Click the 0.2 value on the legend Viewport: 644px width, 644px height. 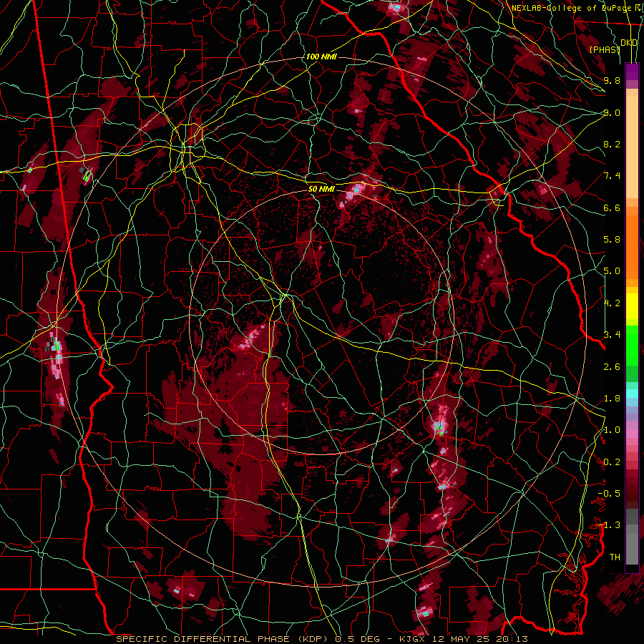point(612,462)
